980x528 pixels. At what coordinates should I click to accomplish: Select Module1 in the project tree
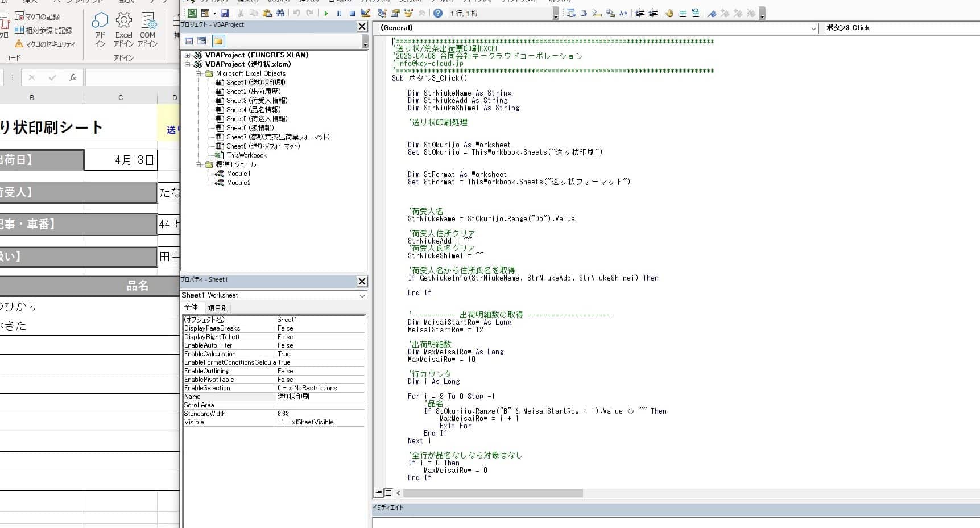238,174
